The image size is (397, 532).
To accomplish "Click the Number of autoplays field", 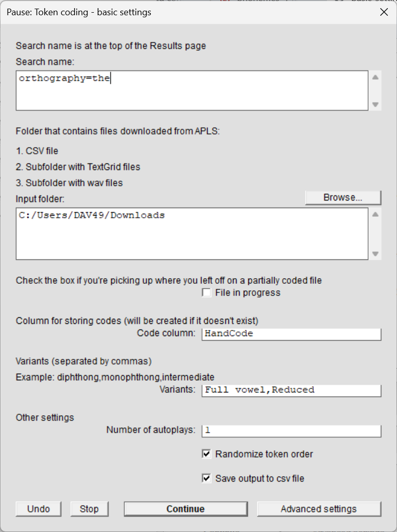I will (291, 430).
